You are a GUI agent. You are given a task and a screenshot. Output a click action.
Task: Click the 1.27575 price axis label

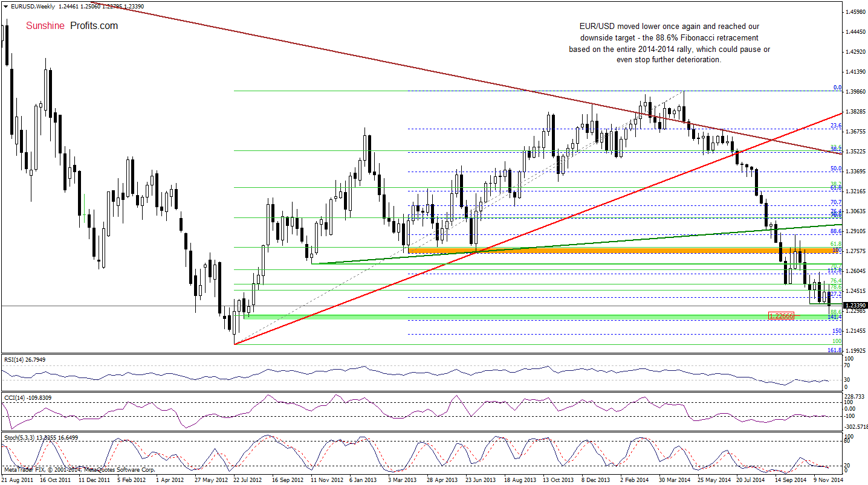pos(857,251)
